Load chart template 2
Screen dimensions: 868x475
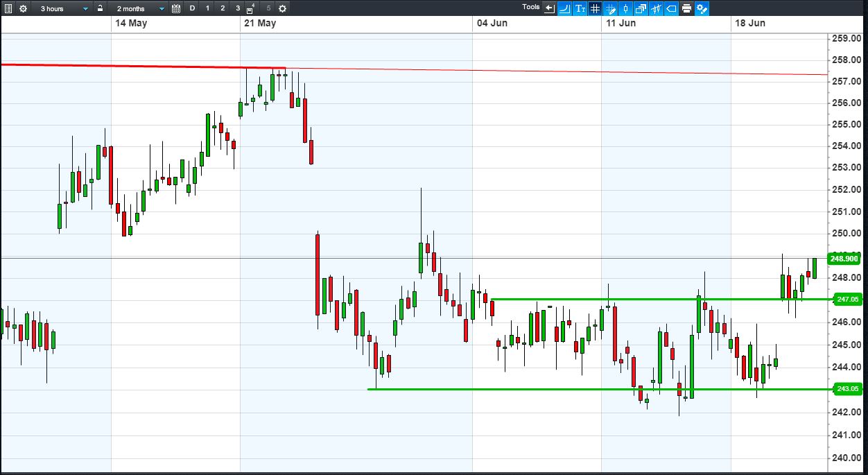[223, 8]
